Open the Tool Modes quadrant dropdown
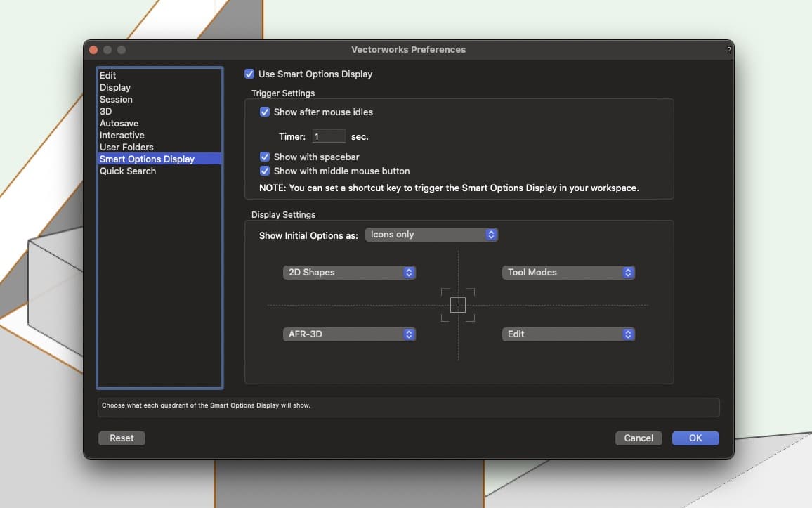 tap(568, 273)
